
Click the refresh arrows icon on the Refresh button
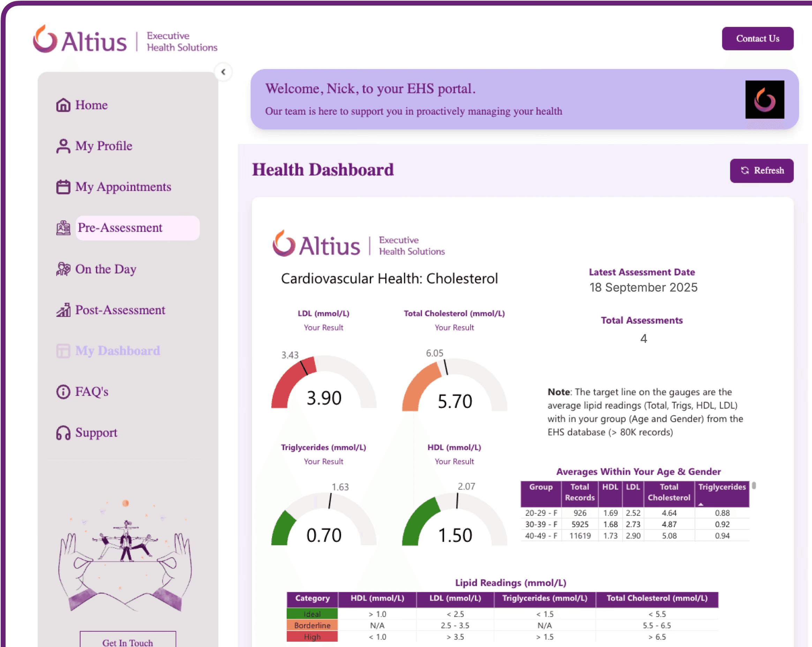click(745, 170)
